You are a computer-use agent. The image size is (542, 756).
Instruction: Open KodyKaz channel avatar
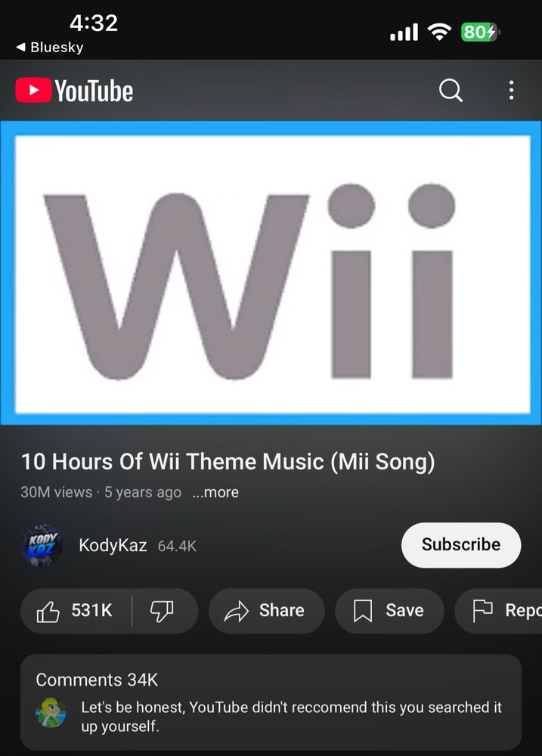click(42, 545)
